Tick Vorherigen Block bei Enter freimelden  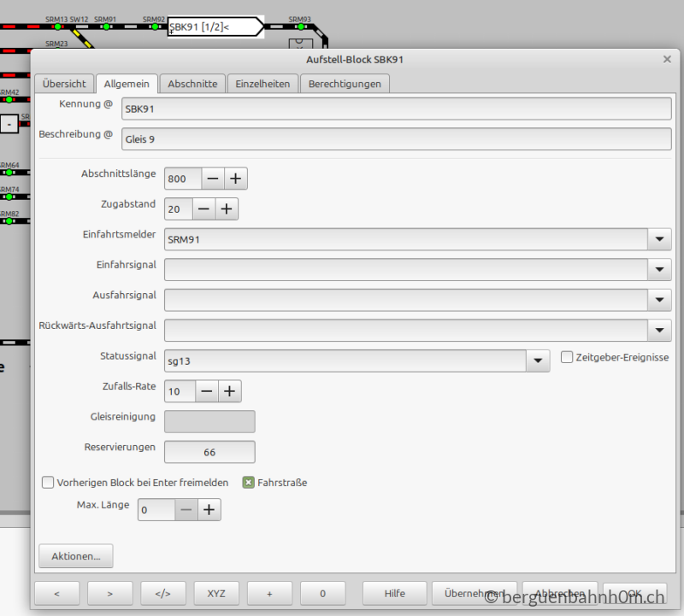pyautogui.click(x=48, y=483)
